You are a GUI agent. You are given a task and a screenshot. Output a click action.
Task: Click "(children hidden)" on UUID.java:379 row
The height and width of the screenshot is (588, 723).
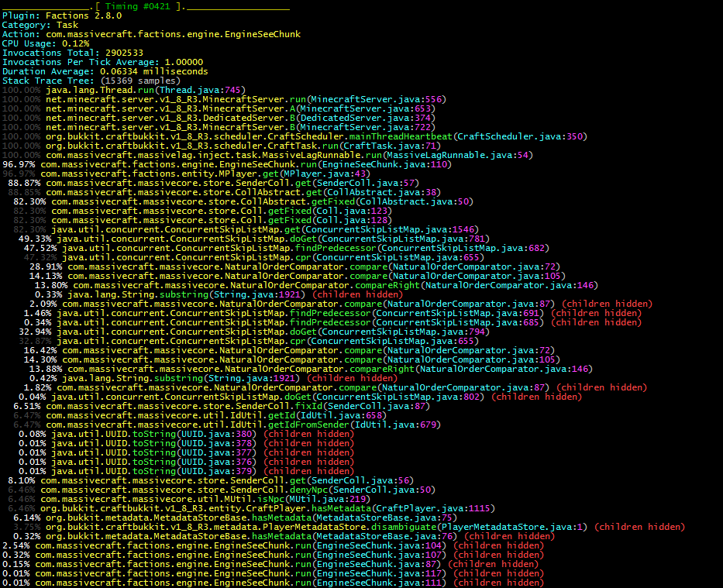click(x=309, y=471)
